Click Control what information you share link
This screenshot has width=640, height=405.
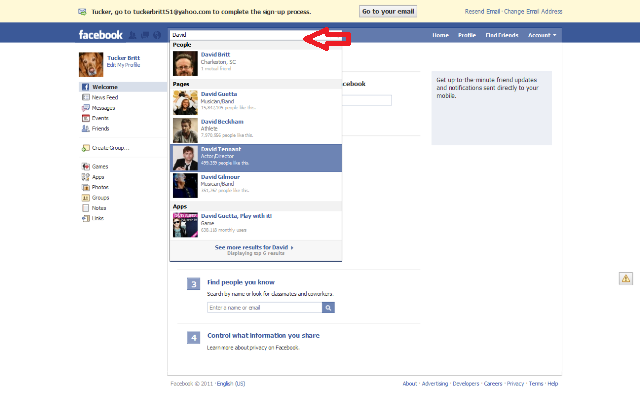tap(263, 336)
